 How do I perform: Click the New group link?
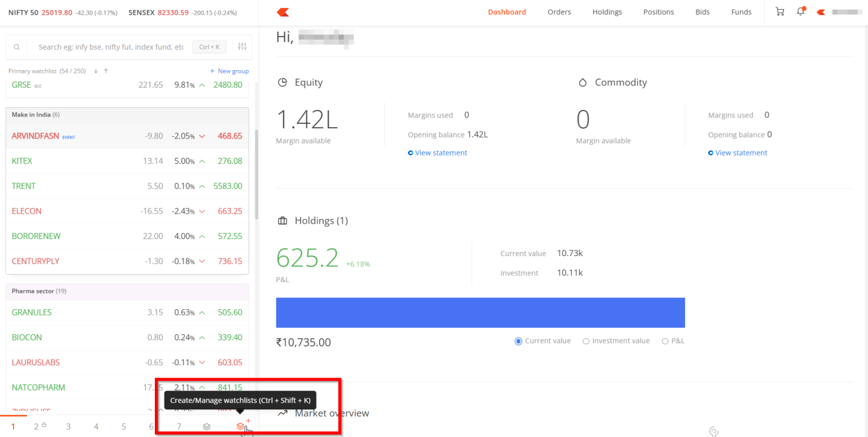click(x=229, y=71)
